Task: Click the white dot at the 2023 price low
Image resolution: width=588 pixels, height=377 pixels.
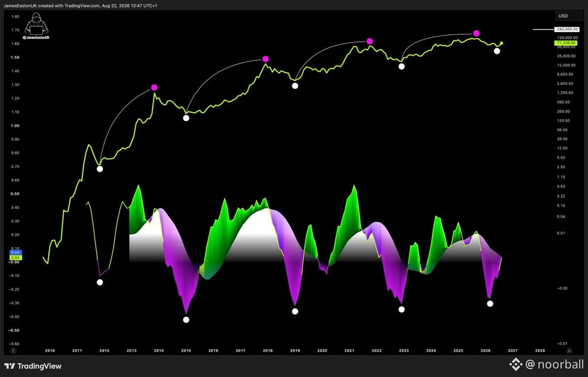Action: (402, 66)
